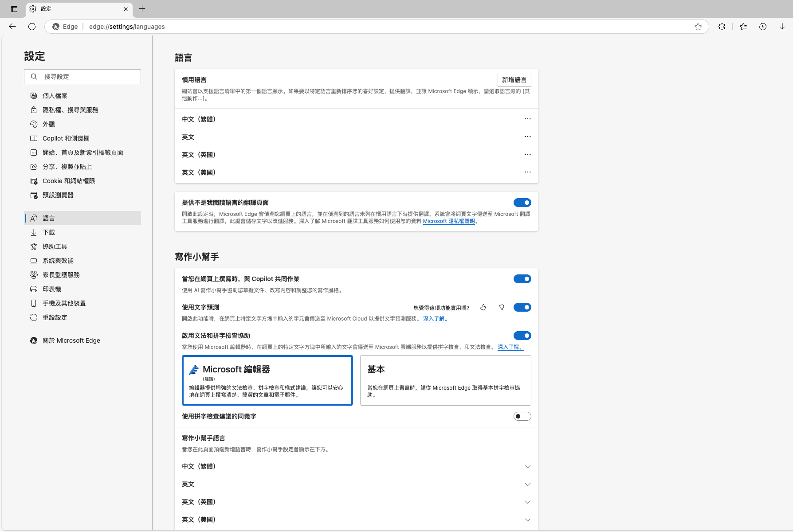Image resolution: width=793 pixels, height=532 pixels.
Task: Open the favorites list icon
Action: (743, 27)
